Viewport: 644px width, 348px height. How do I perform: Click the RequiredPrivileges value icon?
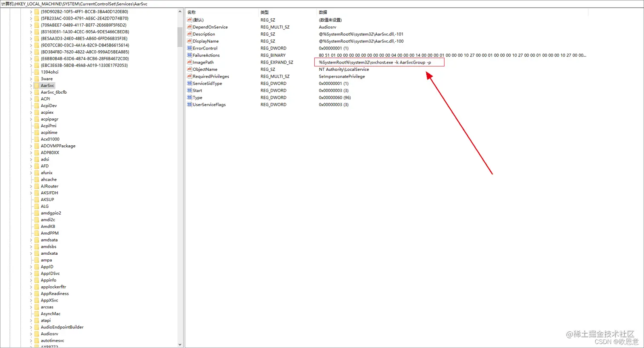(190, 76)
